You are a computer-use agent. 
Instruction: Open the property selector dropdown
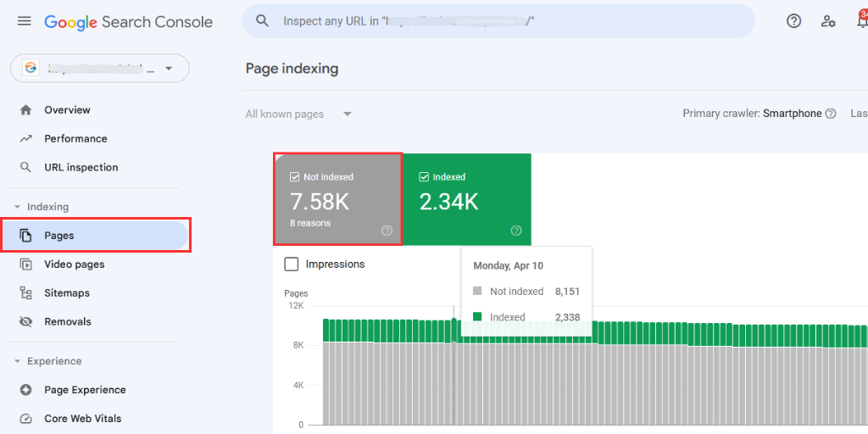[100, 68]
